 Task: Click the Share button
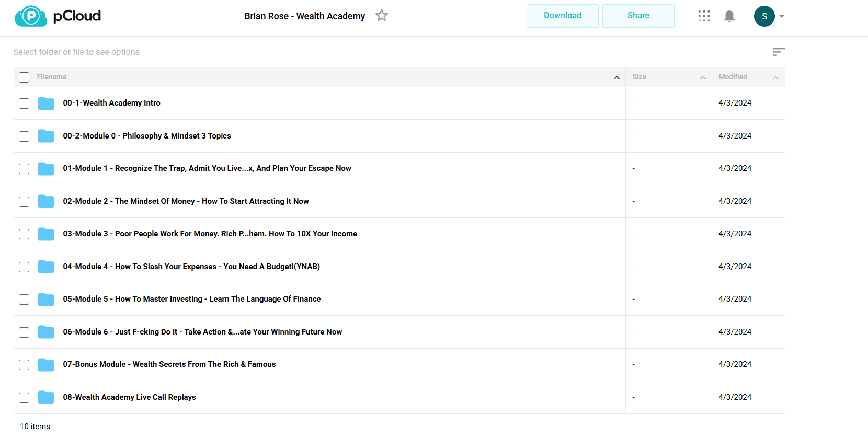point(638,16)
